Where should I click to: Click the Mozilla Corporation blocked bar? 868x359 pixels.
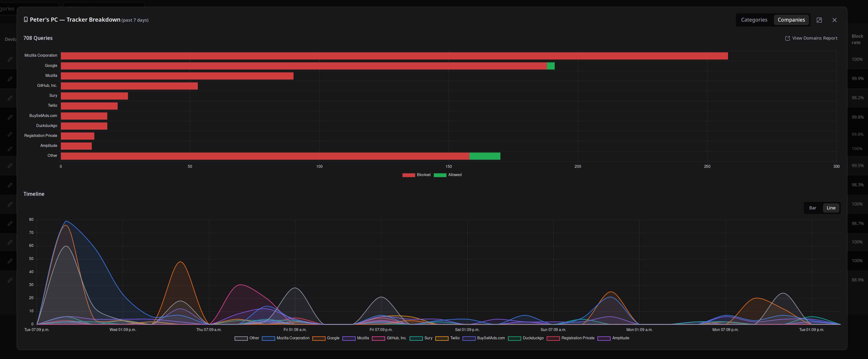tap(394, 56)
